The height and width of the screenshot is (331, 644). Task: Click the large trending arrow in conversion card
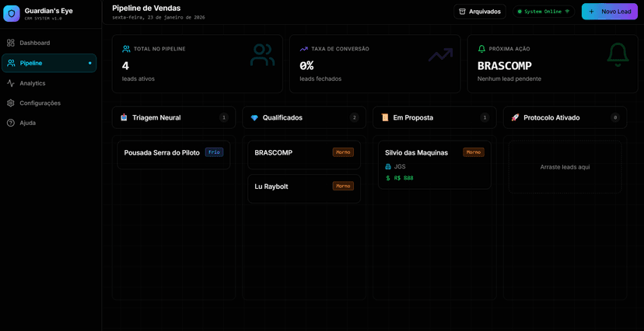[x=440, y=54]
